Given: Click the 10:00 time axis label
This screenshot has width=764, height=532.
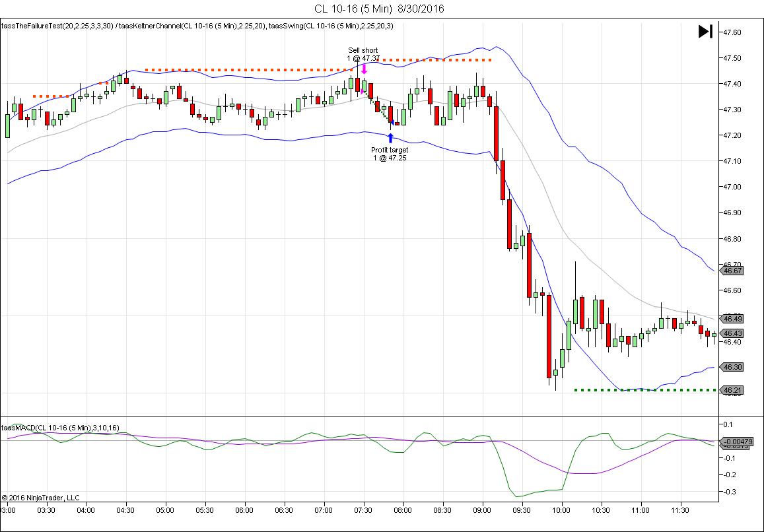Looking at the screenshot, I should (562, 510).
